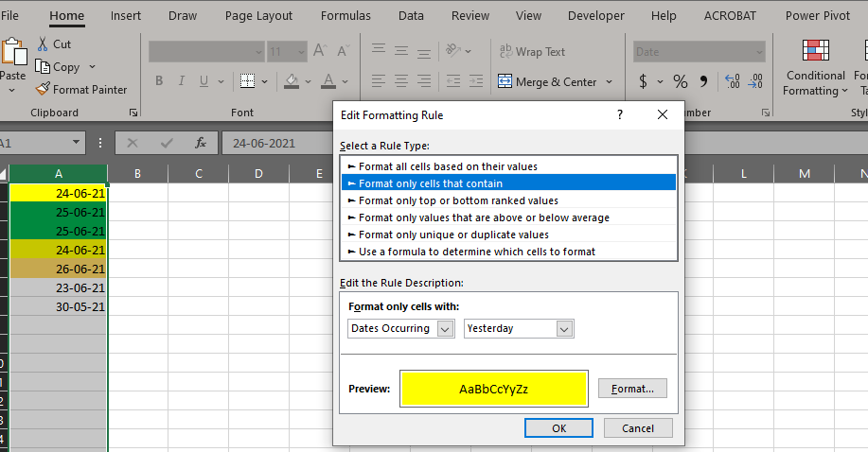The image size is (868, 452).
Task: Click OK in Edit Formatting Rule
Action: [559, 428]
